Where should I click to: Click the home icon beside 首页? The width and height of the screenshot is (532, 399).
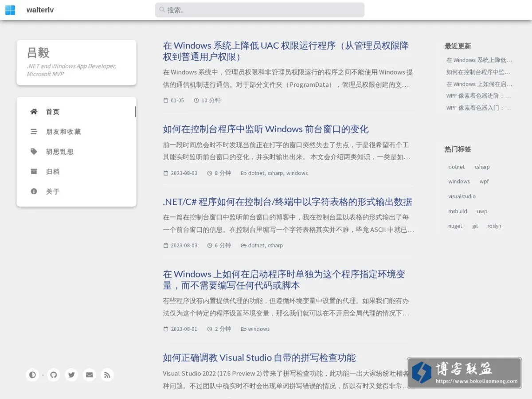click(x=34, y=112)
